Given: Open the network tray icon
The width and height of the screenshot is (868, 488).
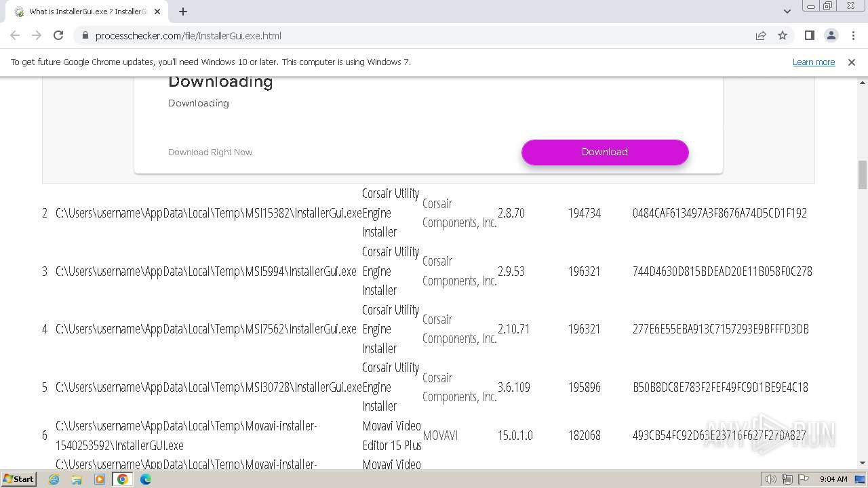Looking at the screenshot, I should point(787,479).
